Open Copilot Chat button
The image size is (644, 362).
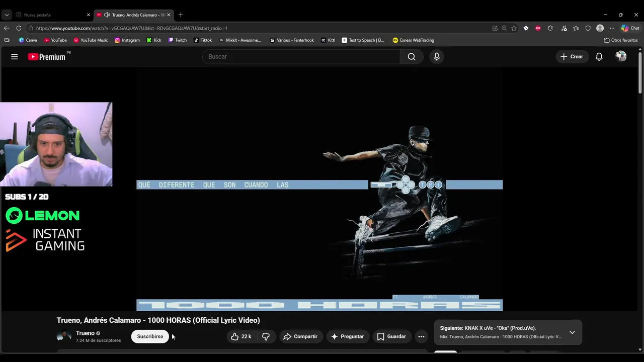click(630, 28)
